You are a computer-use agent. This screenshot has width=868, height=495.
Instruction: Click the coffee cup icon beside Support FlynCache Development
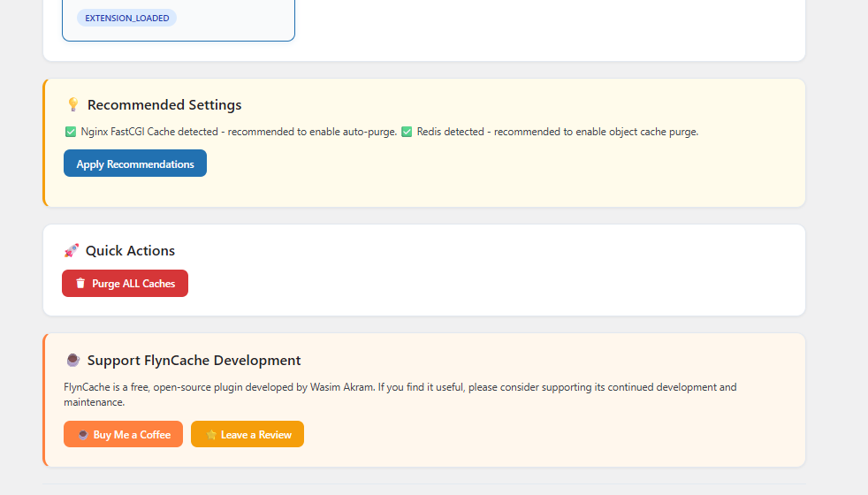click(x=73, y=360)
